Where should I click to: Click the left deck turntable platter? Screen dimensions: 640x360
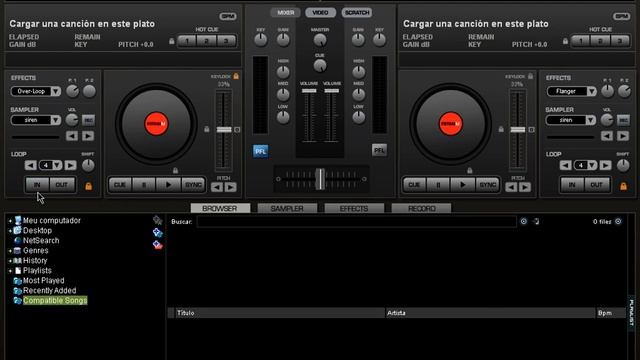(156, 124)
